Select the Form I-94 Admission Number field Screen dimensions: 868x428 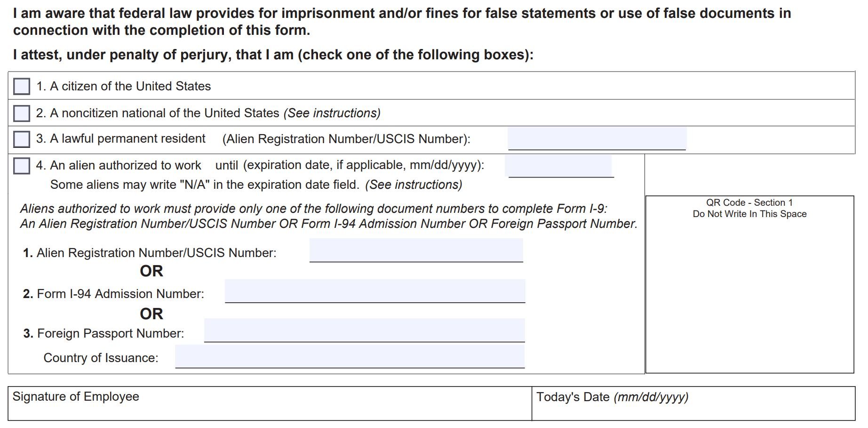[x=375, y=291]
